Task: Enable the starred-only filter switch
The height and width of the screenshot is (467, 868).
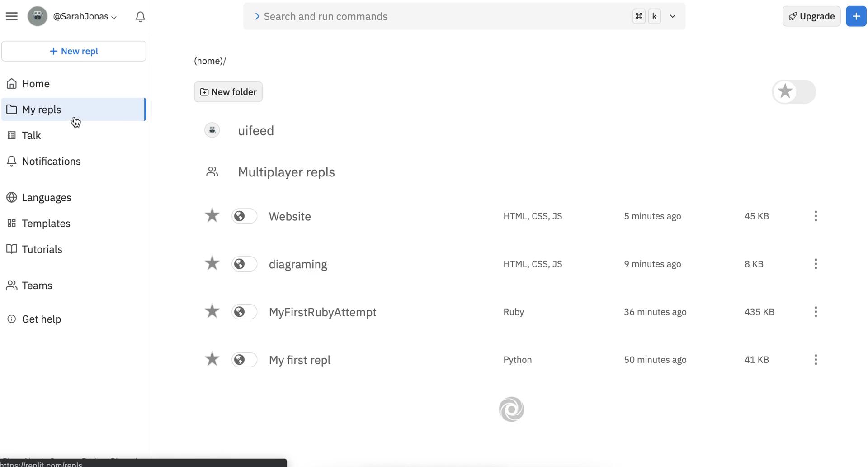Action: tap(794, 91)
